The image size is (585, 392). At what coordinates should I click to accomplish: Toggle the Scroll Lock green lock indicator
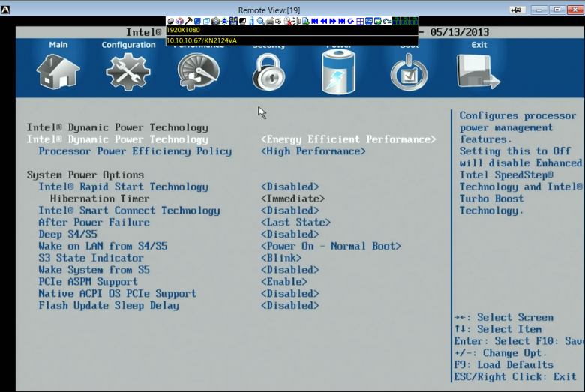pos(414,21)
